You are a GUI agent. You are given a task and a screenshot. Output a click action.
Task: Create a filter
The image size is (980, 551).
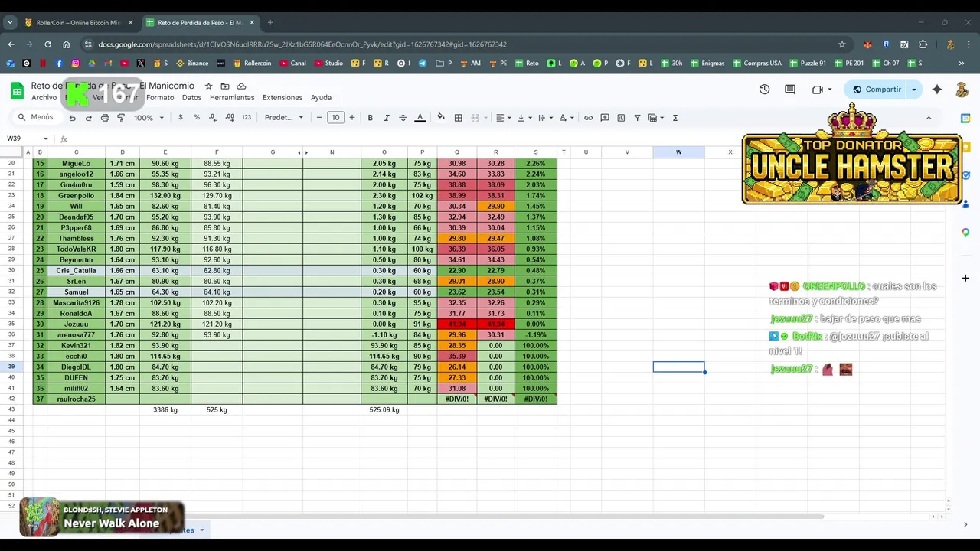coord(637,118)
